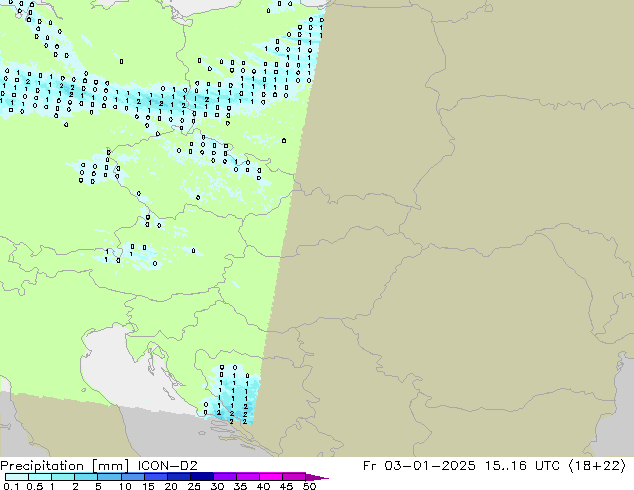Click the '(18+22)' forecast run text
Viewport: 634px width, 490px height.
coord(597,466)
